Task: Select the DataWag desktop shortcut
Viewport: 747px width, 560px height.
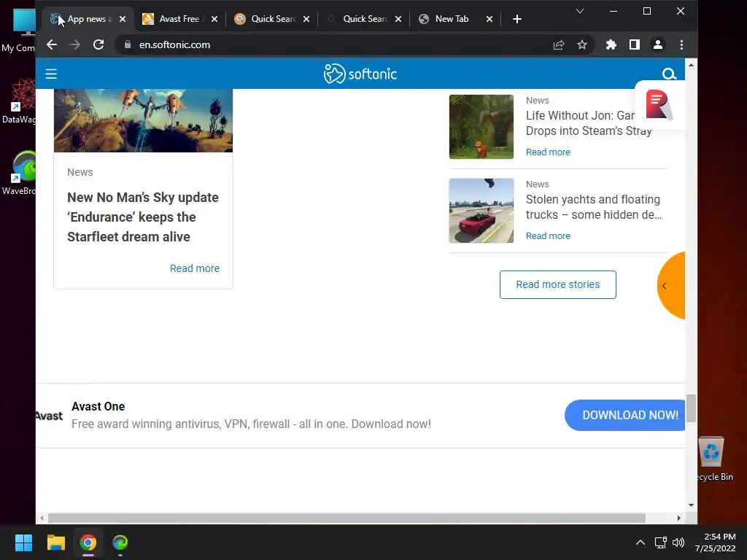Action: 19,101
